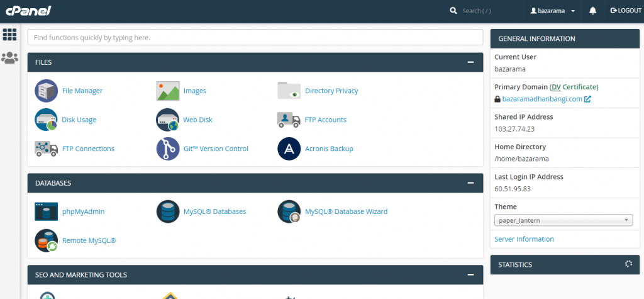Click the LOGOUT button
Viewport: 644px width, 299px height.
(626, 11)
